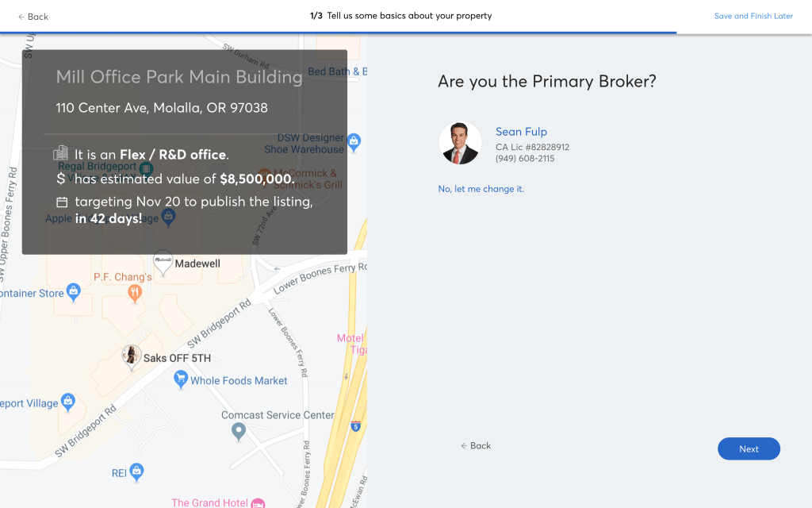Click the blue step progress bar
Image resolution: width=812 pixels, height=508 pixels.
pyautogui.click(x=338, y=33)
